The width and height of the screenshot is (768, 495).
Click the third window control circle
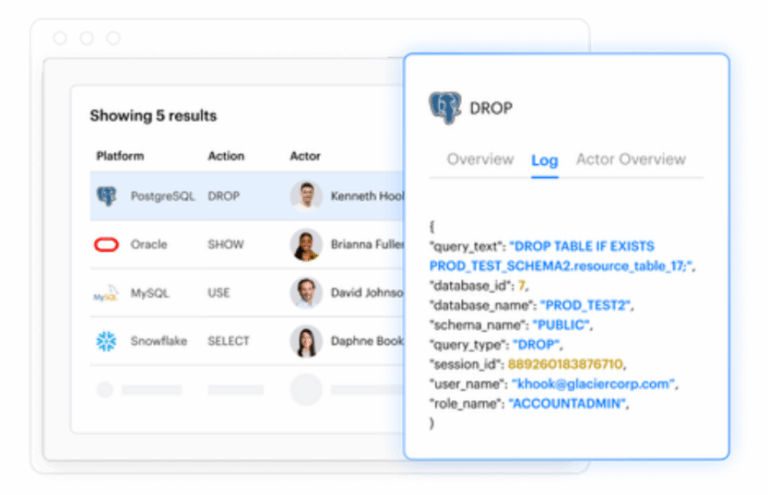113,38
